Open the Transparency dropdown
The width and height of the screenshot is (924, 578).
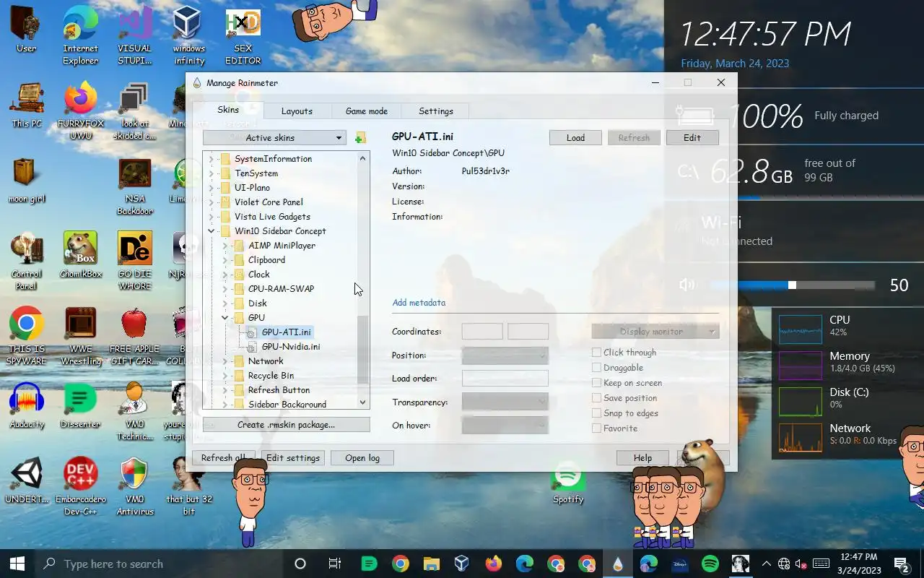[x=505, y=402]
